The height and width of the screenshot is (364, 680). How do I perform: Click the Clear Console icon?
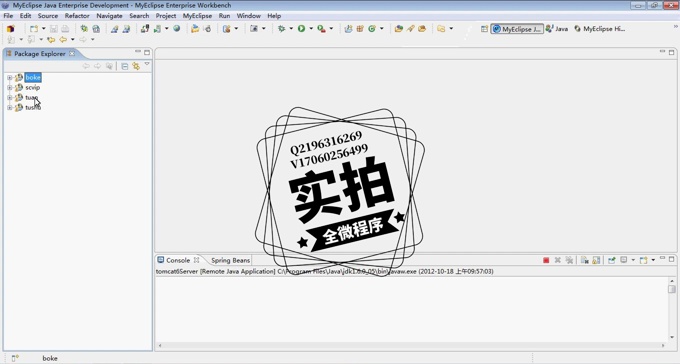(585, 260)
